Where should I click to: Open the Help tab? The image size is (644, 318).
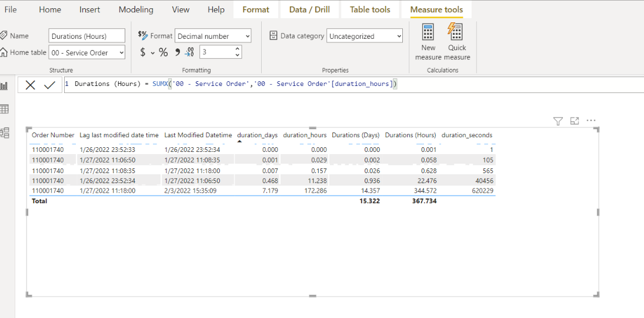click(216, 9)
